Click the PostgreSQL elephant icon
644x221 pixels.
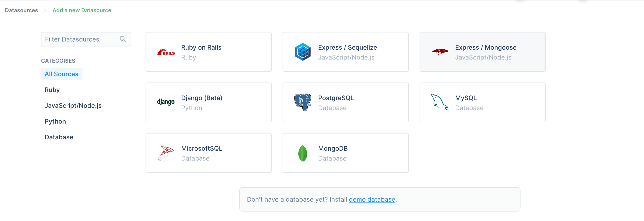pos(302,102)
